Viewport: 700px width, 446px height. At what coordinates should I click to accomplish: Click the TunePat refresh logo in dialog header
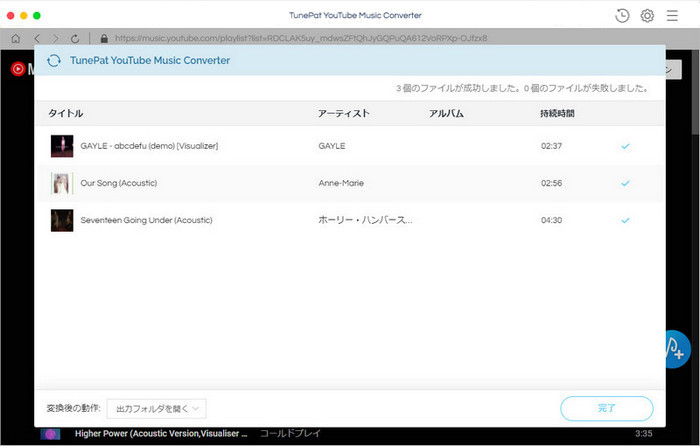coord(54,60)
